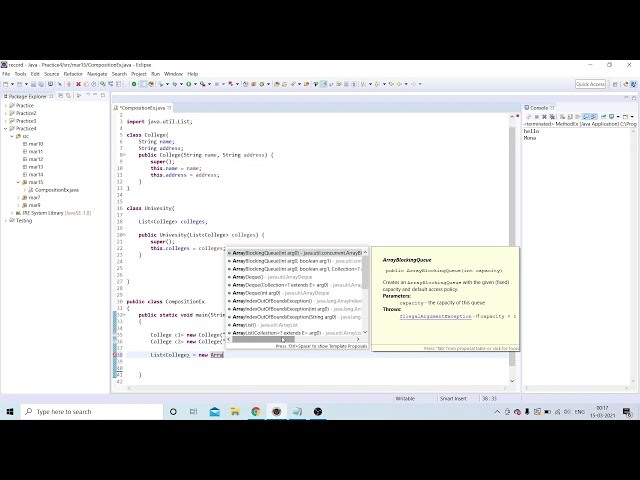Click the Clear Console icon
The image size is (640, 480).
click(x=562, y=117)
